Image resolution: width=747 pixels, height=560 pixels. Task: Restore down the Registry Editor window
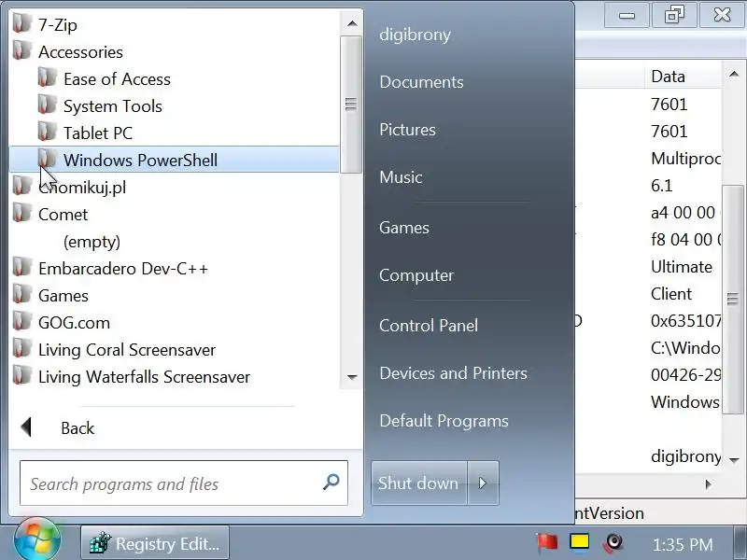click(x=673, y=15)
